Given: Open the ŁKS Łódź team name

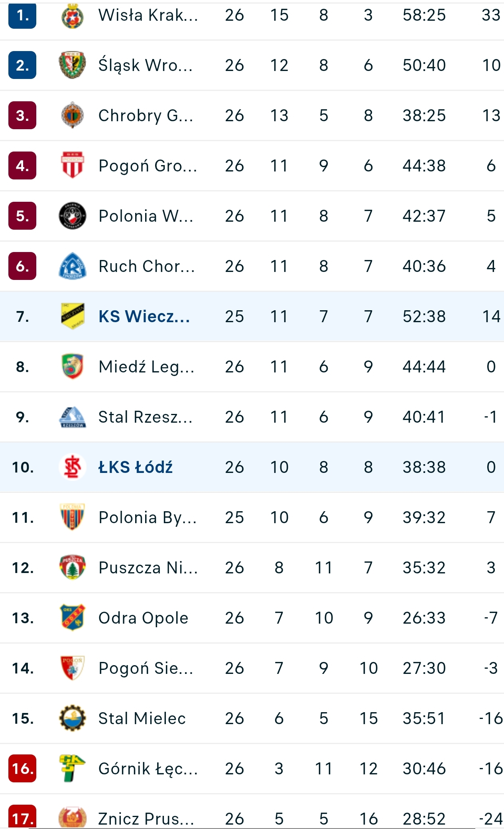Looking at the screenshot, I should click(136, 467).
